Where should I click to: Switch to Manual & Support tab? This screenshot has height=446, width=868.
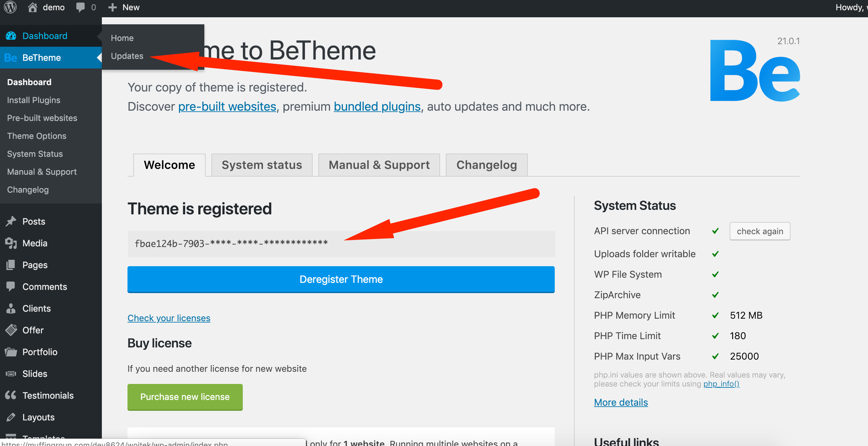[379, 165]
